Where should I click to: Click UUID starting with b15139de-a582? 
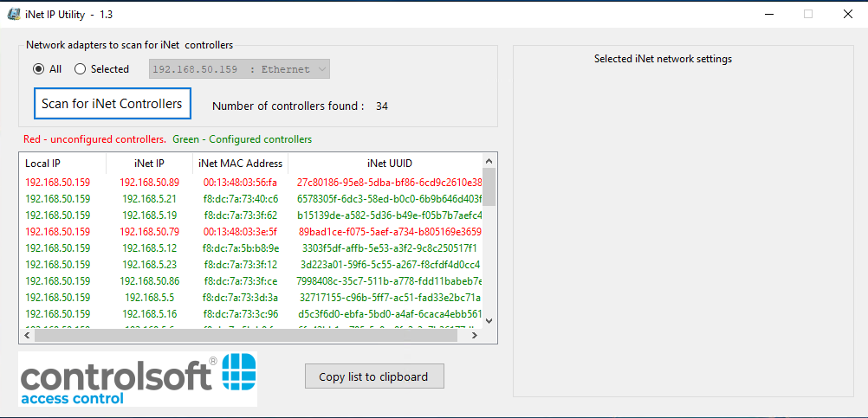[x=390, y=215]
